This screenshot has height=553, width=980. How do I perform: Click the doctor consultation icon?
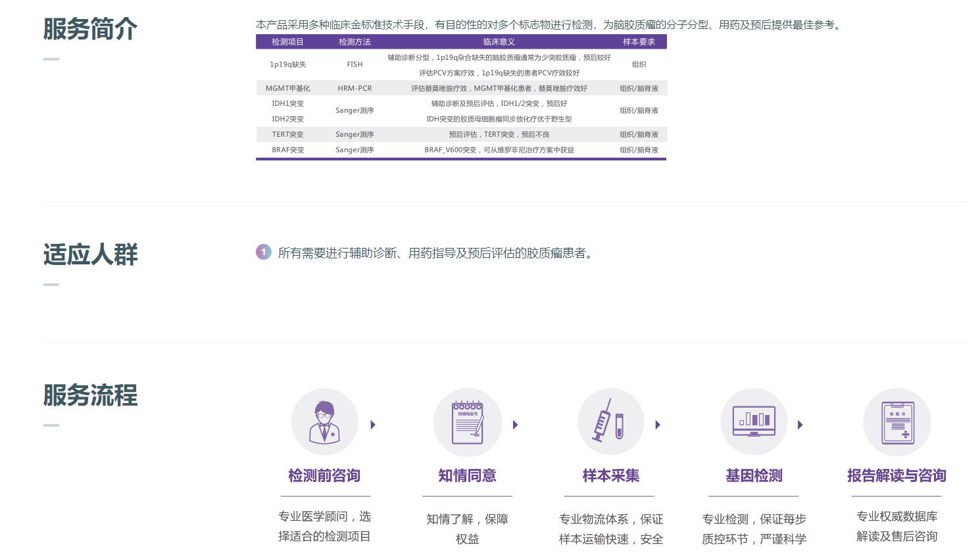324,422
